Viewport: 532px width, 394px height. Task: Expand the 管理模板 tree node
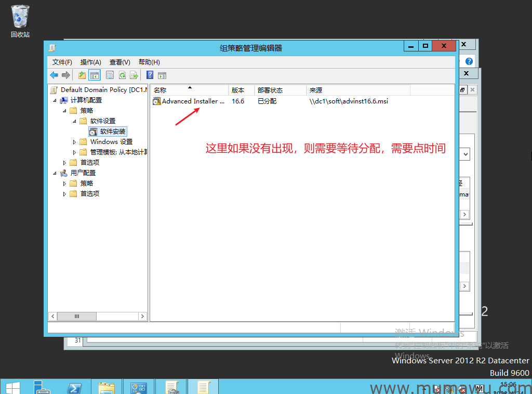click(74, 152)
